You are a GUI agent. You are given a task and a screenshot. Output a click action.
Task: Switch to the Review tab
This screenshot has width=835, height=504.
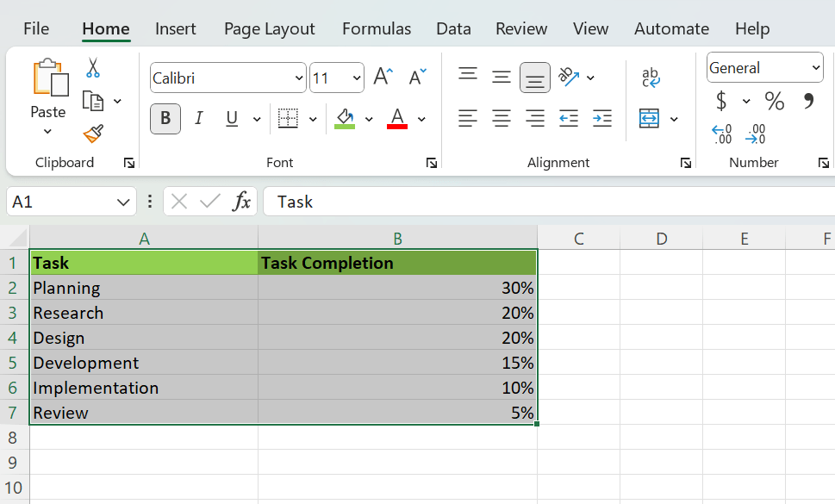click(x=521, y=28)
